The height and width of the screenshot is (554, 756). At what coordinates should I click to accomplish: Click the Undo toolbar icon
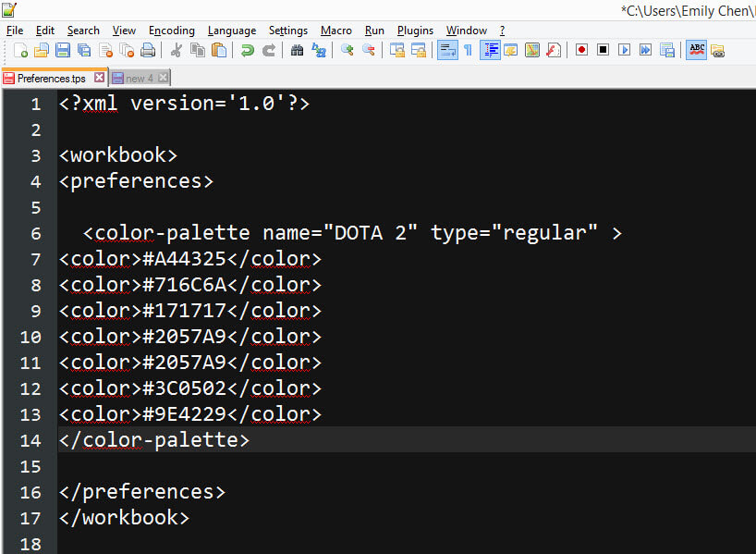(248, 50)
